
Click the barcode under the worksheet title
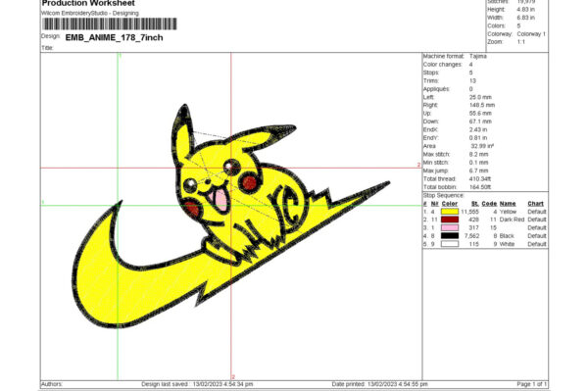click(x=110, y=24)
